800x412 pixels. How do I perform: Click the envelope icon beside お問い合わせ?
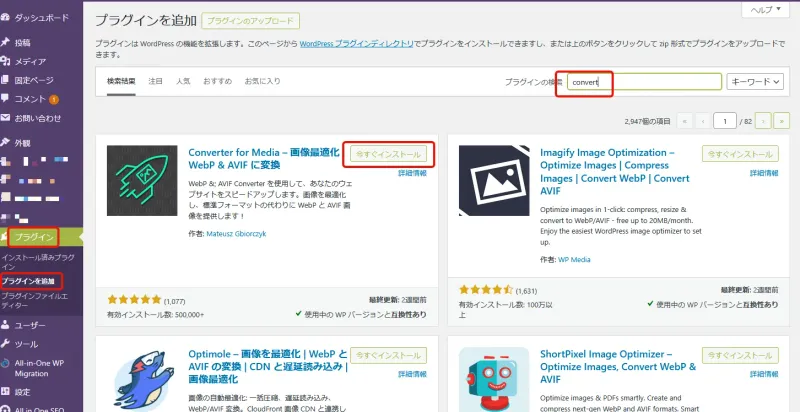pos(5,118)
